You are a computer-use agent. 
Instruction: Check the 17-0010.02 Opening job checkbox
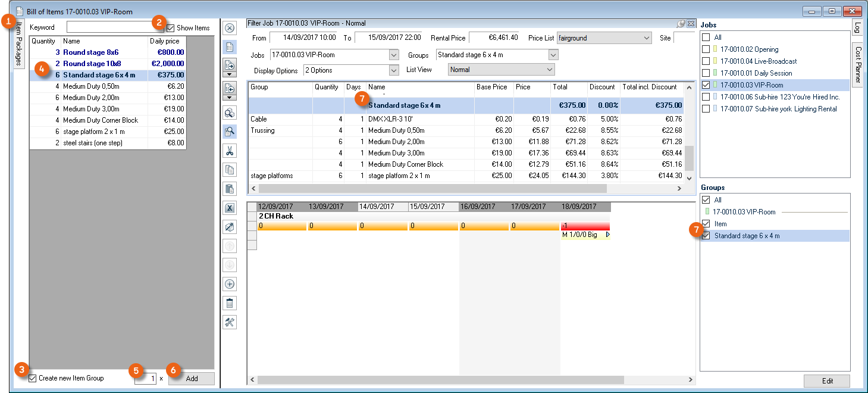706,49
